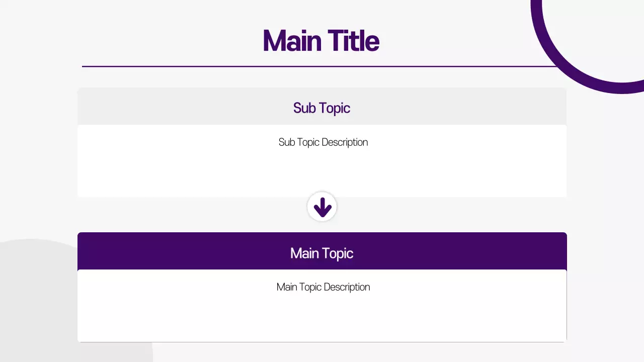The width and height of the screenshot is (644, 362).
Task: Click the down arrow icon between sections
Action: point(322,207)
